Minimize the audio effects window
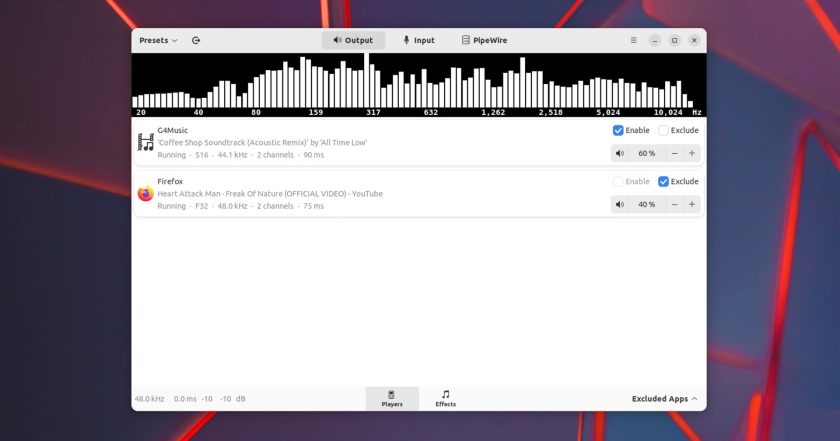The height and width of the screenshot is (441, 840). click(x=655, y=40)
